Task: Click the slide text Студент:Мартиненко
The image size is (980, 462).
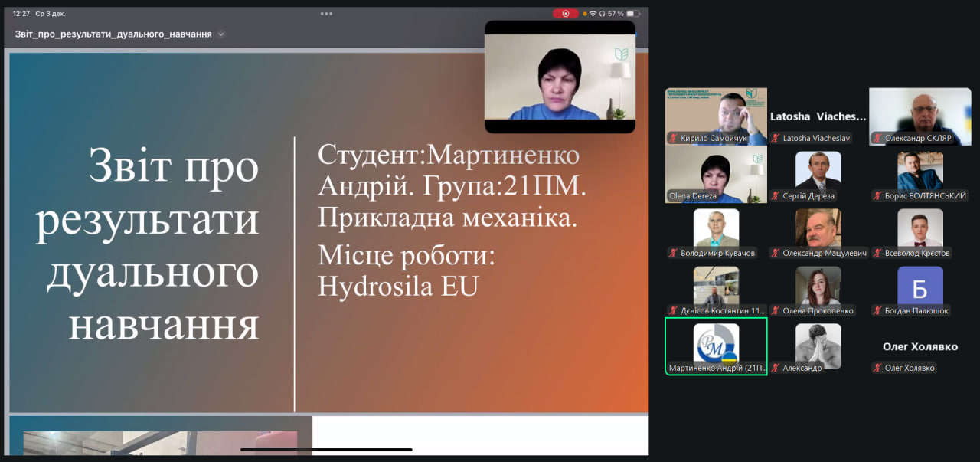Action: point(449,155)
